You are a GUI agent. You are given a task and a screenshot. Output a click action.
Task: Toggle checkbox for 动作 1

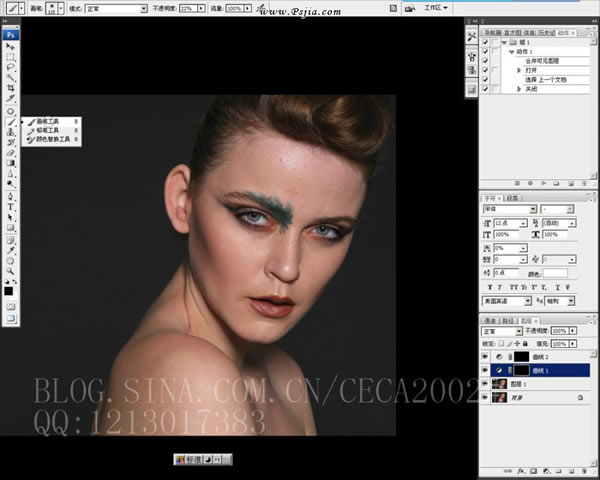(x=485, y=51)
